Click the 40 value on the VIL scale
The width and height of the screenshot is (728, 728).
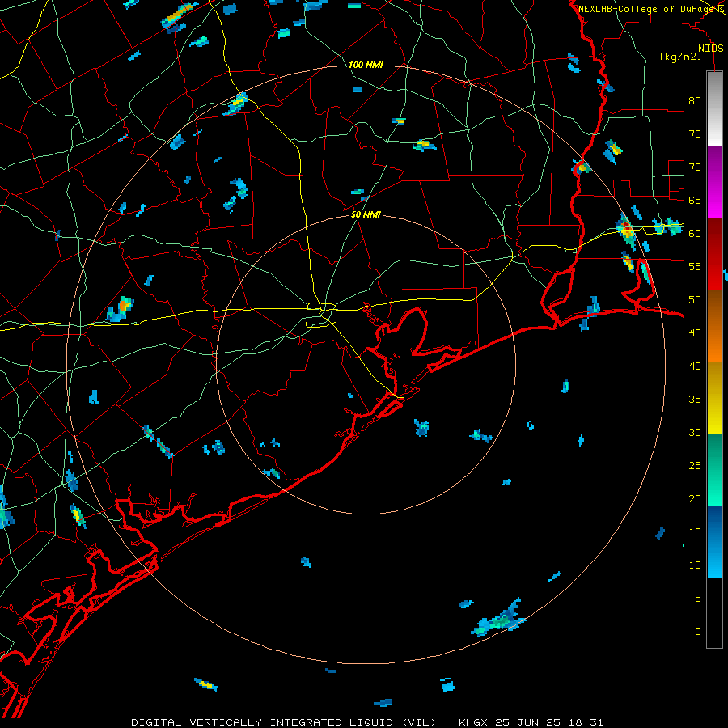point(695,366)
